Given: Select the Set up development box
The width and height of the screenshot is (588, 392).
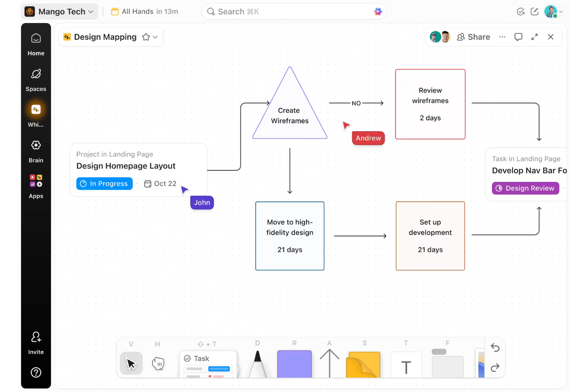Looking at the screenshot, I should [x=430, y=236].
